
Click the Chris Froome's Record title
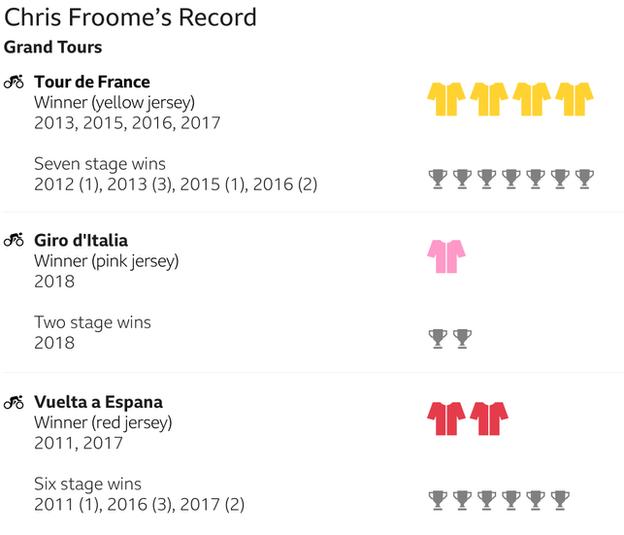tap(130, 18)
